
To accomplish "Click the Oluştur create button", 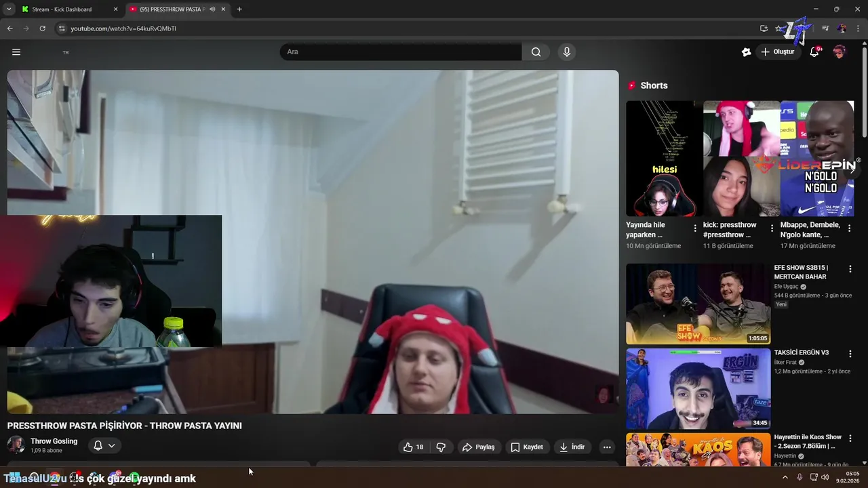I will (x=778, y=52).
